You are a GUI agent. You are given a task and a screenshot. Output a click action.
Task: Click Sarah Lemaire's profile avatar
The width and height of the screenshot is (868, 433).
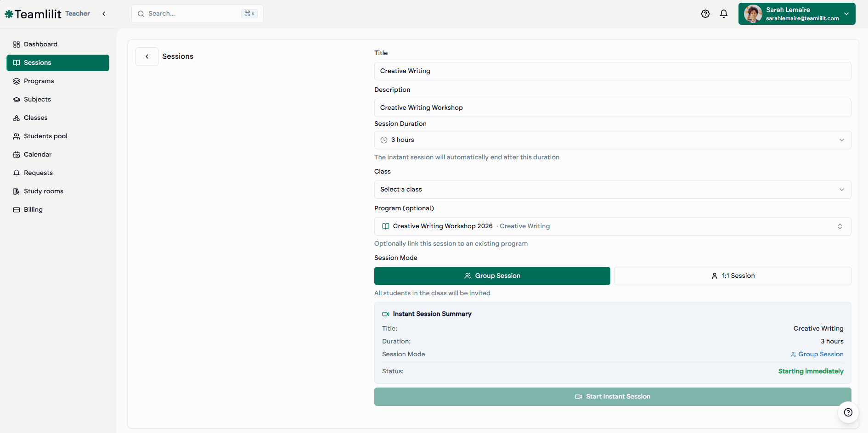click(x=753, y=14)
